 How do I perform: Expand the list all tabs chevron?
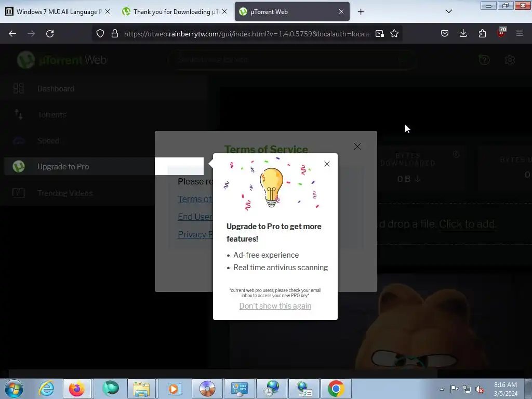pyautogui.click(x=448, y=11)
